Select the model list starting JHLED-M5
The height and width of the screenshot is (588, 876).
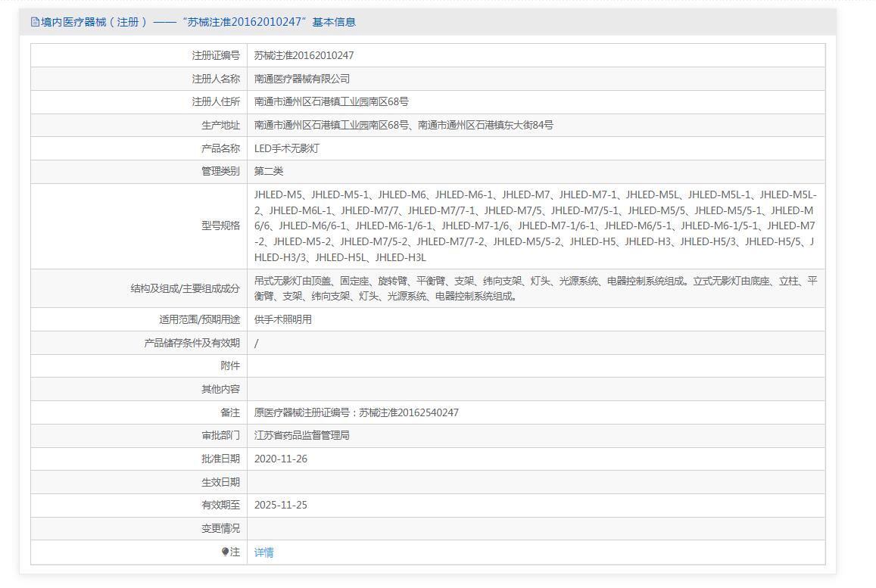coord(536,226)
